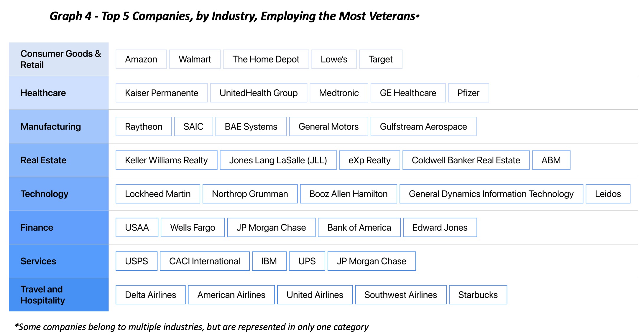Click the CACI International box
Viewport: 644px width, 335px height.
tap(204, 261)
